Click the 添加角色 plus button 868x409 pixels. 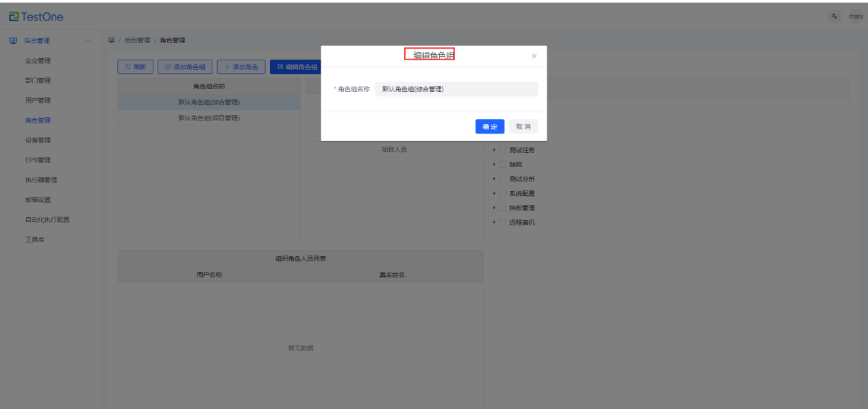pyautogui.click(x=241, y=67)
